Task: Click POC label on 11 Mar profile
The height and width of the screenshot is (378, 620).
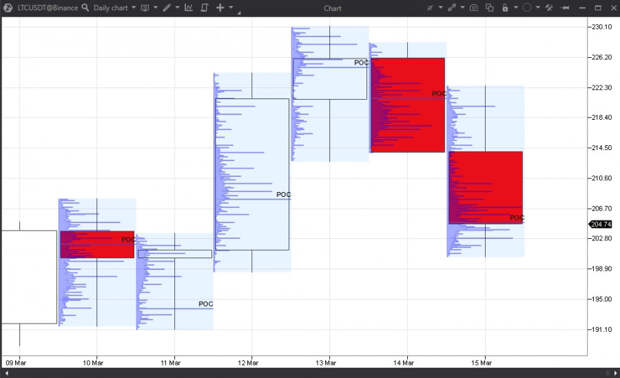Action: click(x=206, y=304)
